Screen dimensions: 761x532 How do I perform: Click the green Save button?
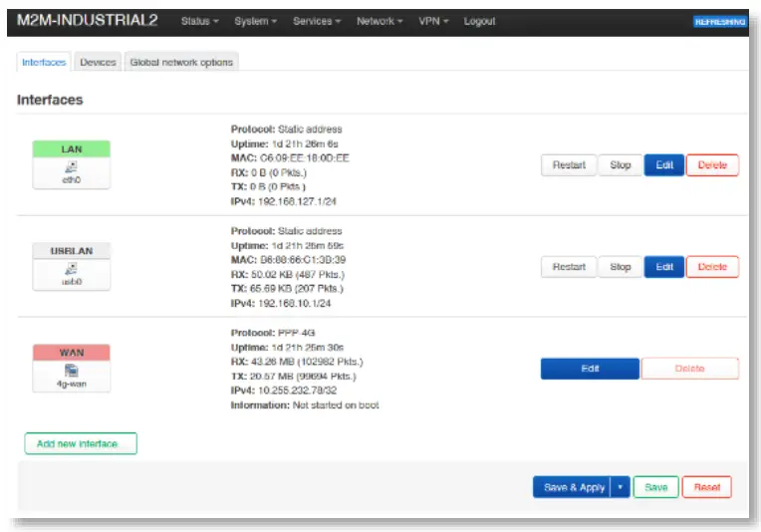[x=655, y=487]
